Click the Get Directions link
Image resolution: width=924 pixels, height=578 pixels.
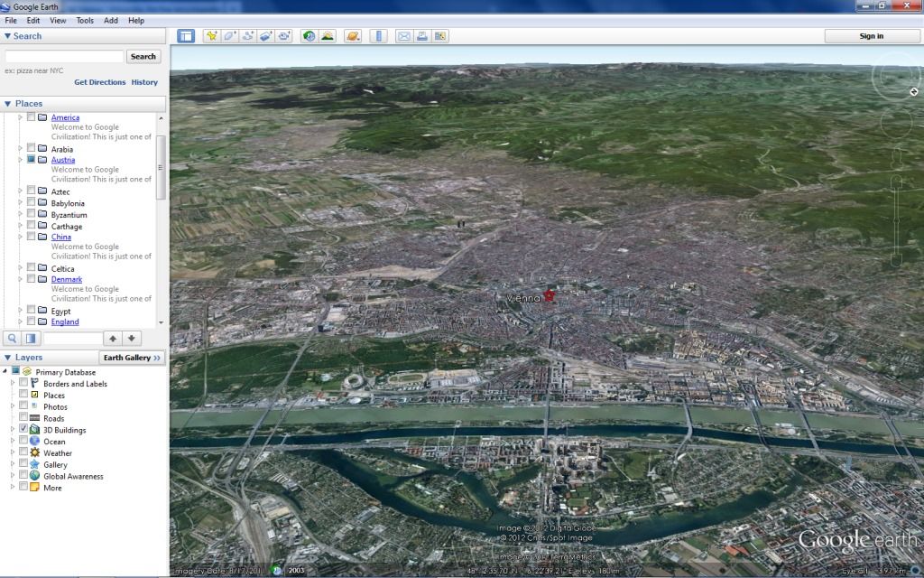tap(99, 82)
